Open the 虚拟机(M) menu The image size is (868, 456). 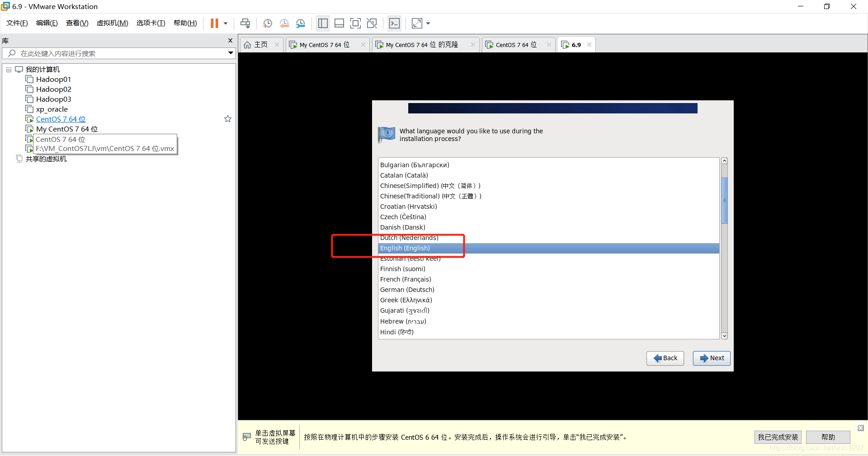[x=112, y=23]
